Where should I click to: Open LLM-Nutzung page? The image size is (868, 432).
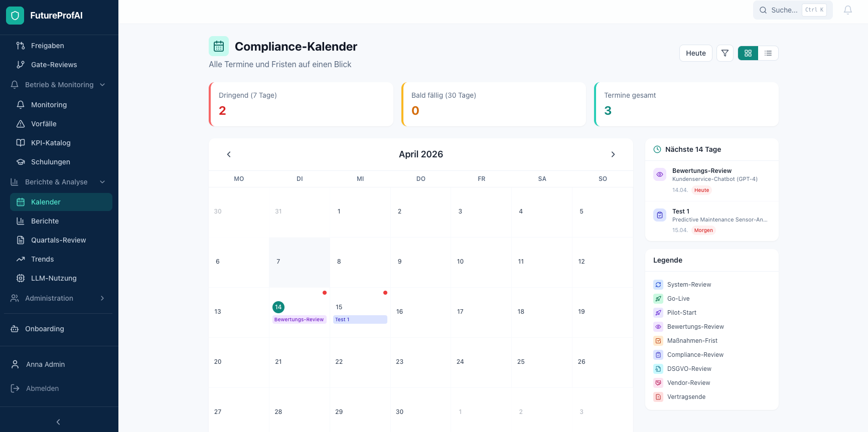pos(61,278)
